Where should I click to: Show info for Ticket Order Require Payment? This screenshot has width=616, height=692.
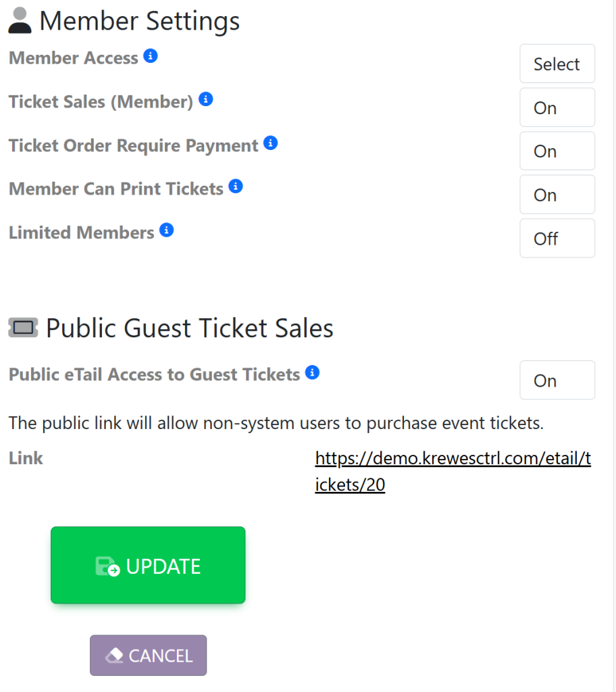pos(271,143)
